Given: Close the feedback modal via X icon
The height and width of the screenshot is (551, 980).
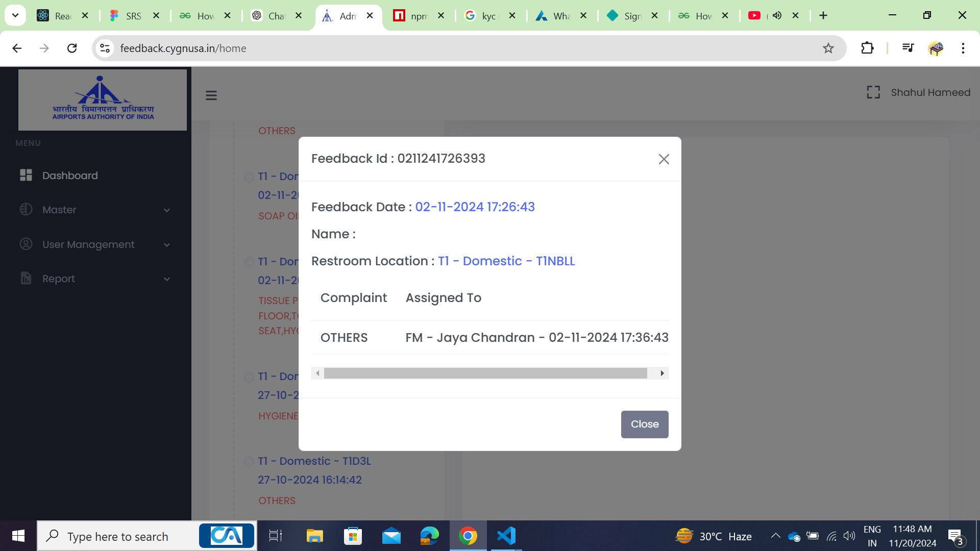Looking at the screenshot, I should pyautogui.click(x=664, y=159).
